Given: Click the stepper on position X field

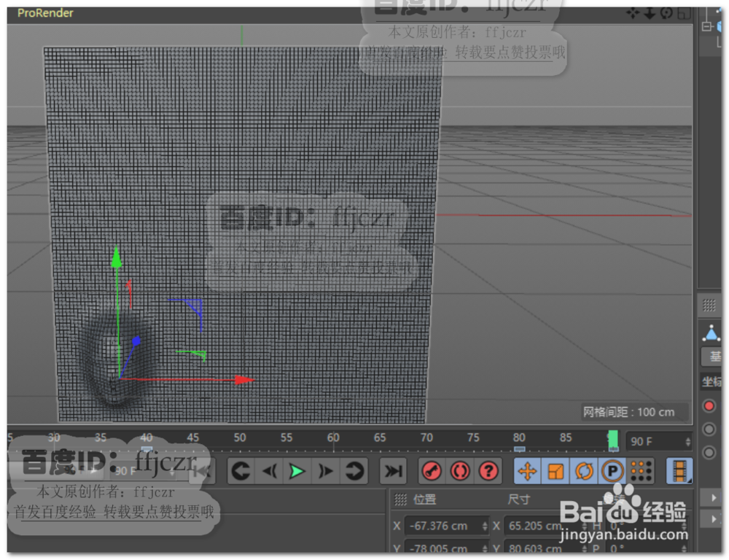Looking at the screenshot, I should 485,526.
